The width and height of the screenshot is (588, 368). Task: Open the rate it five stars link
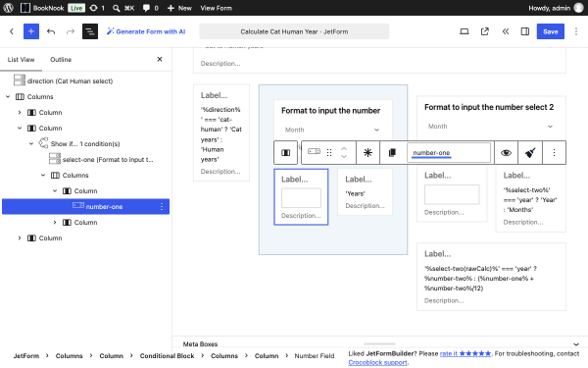[x=465, y=353]
